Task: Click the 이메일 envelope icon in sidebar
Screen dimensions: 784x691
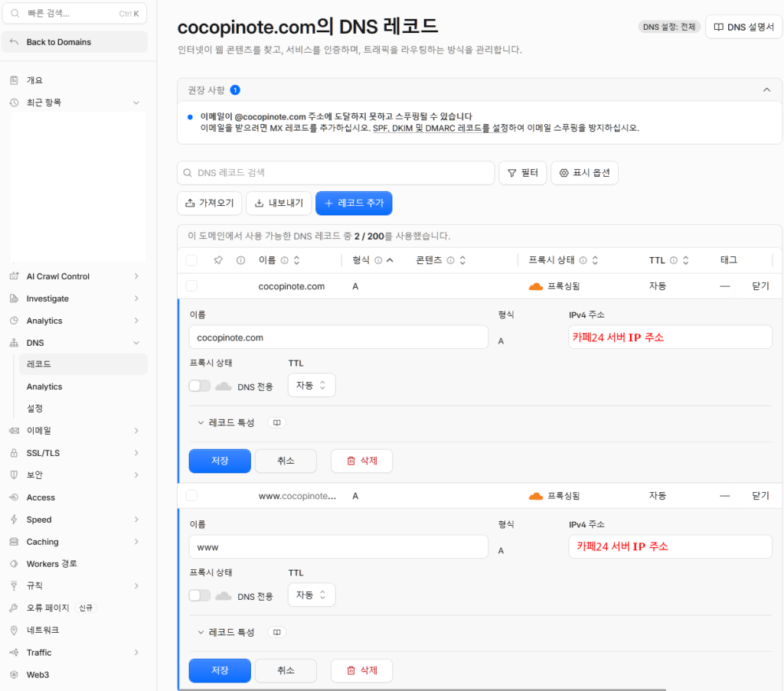Action: point(14,431)
